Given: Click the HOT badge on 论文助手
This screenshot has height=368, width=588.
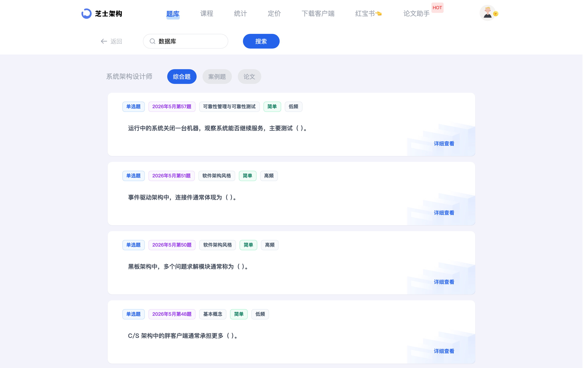Looking at the screenshot, I should (x=437, y=8).
